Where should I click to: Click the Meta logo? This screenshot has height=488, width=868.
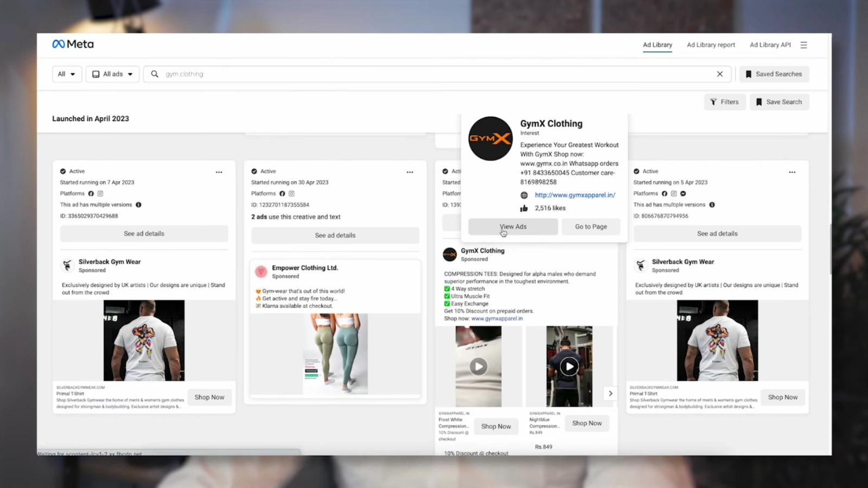(x=73, y=44)
